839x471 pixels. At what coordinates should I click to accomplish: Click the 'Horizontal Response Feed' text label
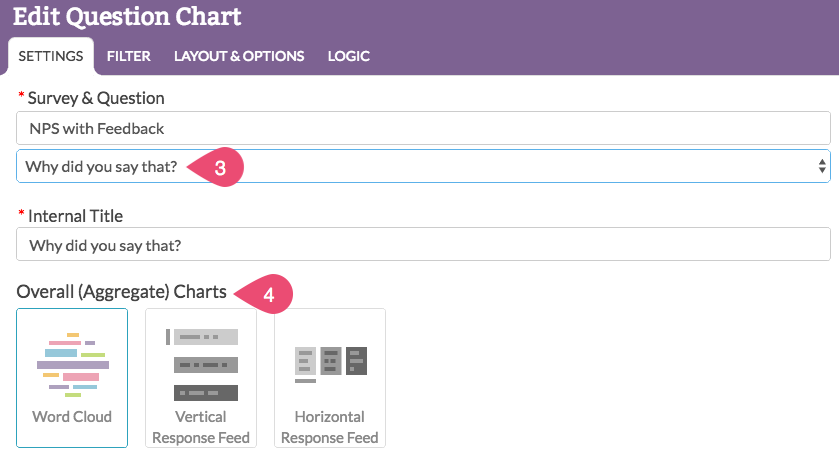coord(330,427)
